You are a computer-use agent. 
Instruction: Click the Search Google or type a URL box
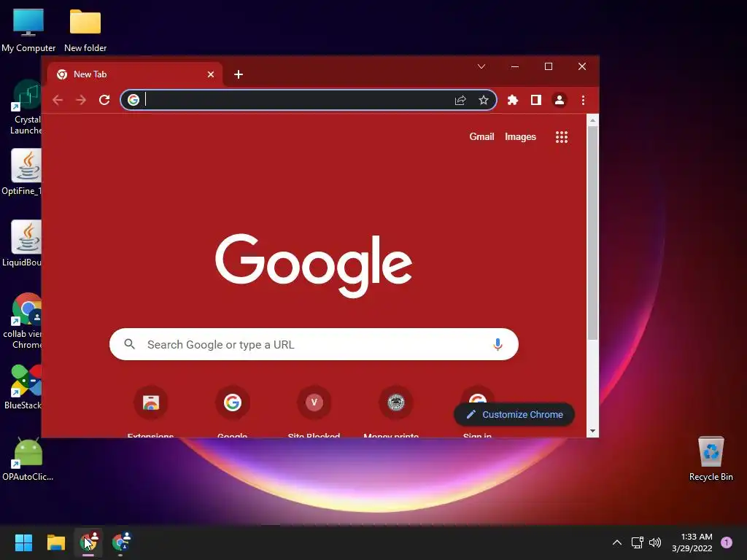[314, 344]
